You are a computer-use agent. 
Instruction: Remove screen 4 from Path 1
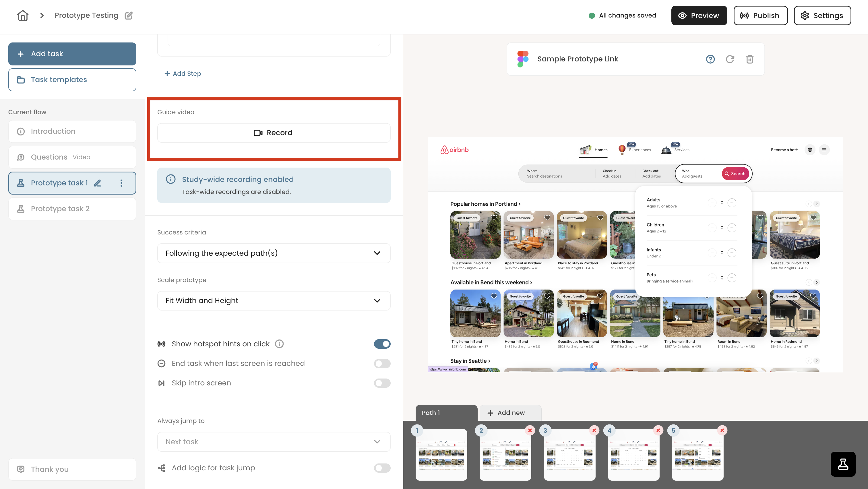pos(658,430)
